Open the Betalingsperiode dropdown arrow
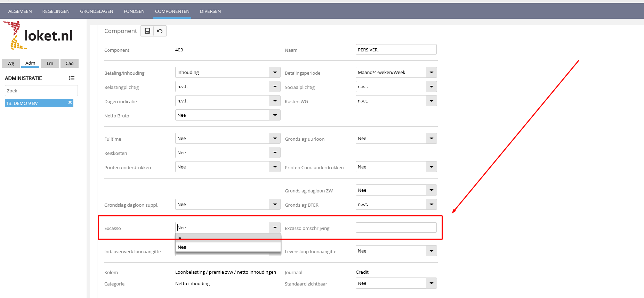644x298 pixels. 431,72
